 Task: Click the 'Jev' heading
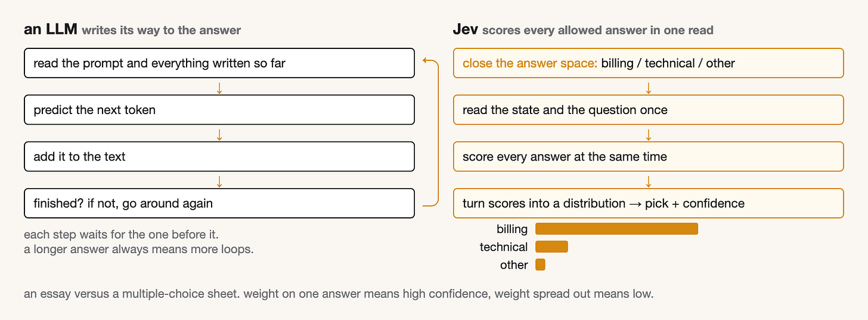(x=466, y=29)
